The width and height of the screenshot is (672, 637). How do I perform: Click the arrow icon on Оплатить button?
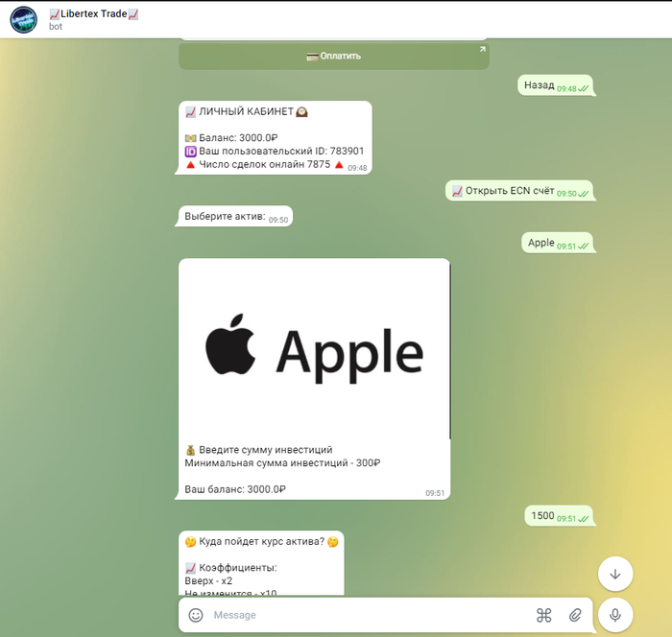point(482,50)
